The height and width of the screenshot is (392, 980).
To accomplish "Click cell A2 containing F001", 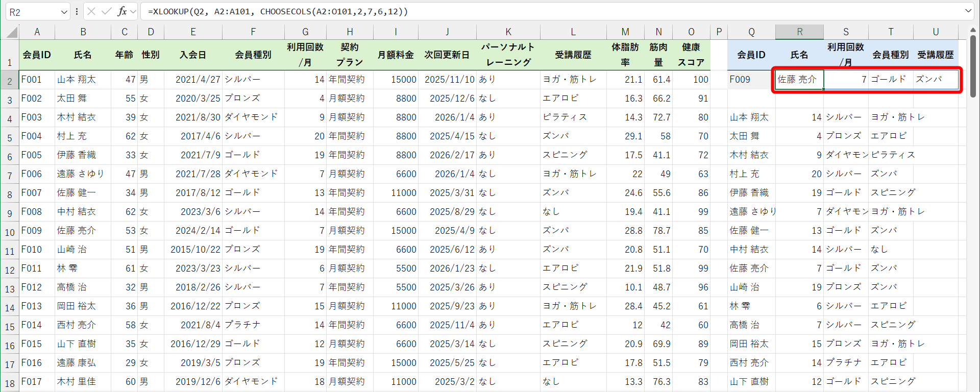I will pyautogui.click(x=37, y=80).
